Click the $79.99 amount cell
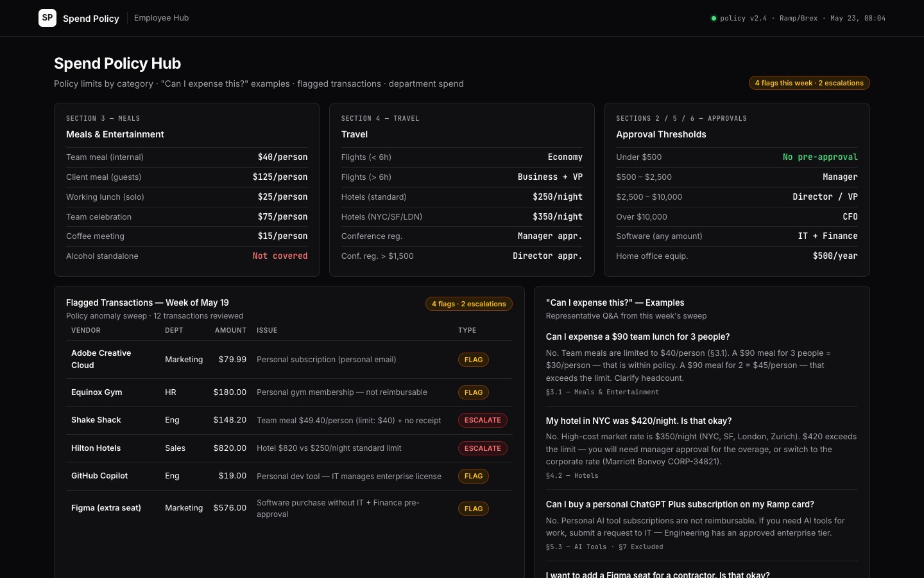This screenshot has width=924, height=578. point(232,360)
